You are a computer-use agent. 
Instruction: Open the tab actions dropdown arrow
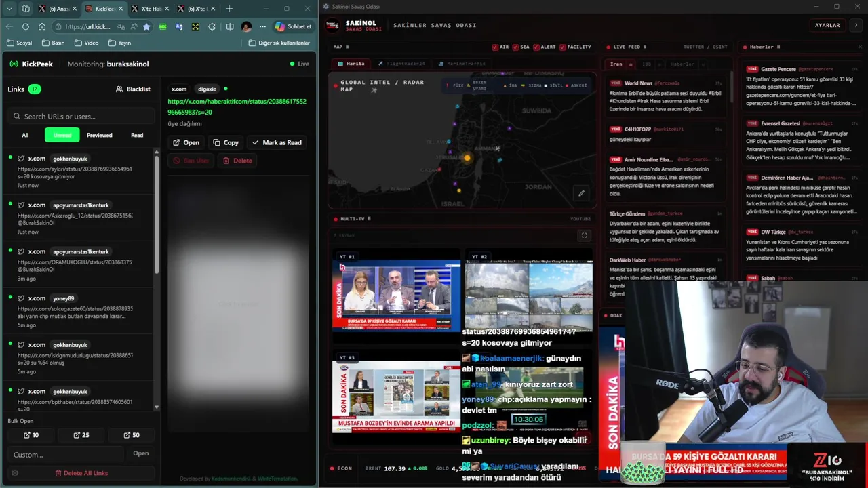click(9, 9)
